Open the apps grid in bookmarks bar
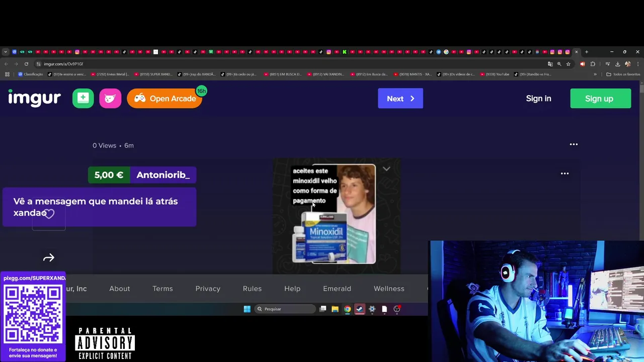 [x=7, y=74]
